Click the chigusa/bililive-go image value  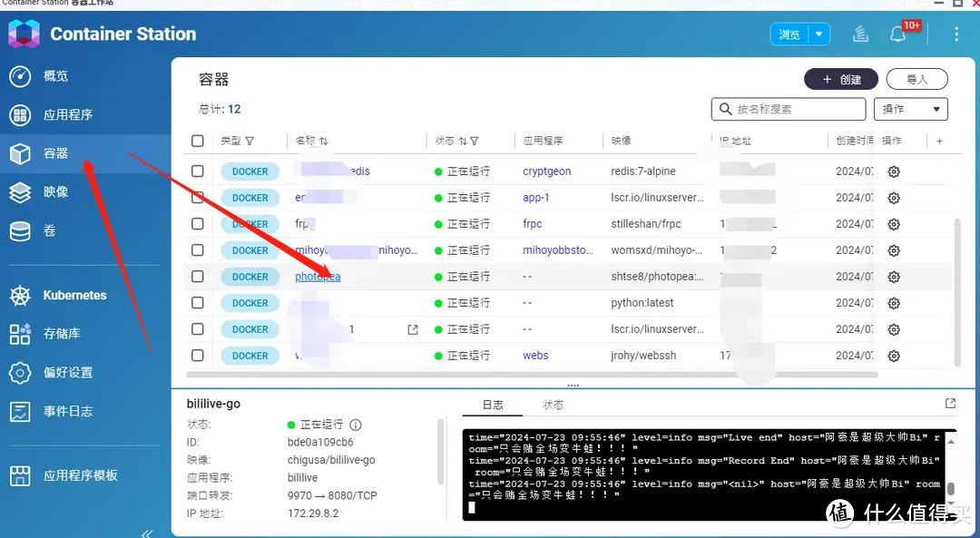[x=331, y=460]
